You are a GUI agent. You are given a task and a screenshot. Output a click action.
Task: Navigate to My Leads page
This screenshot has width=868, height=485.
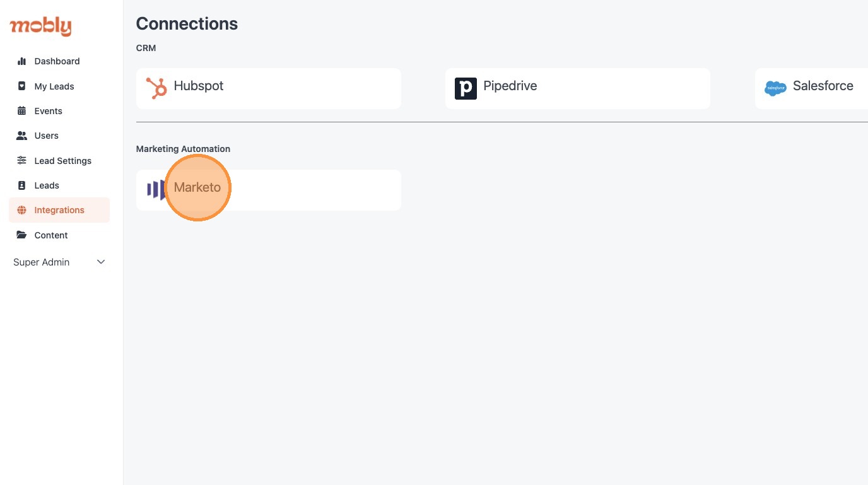54,86
